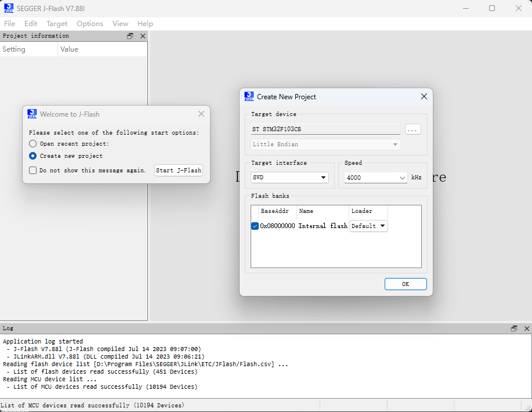Open the Edit menu
The width and height of the screenshot is (532, 412).
[31, 24]
